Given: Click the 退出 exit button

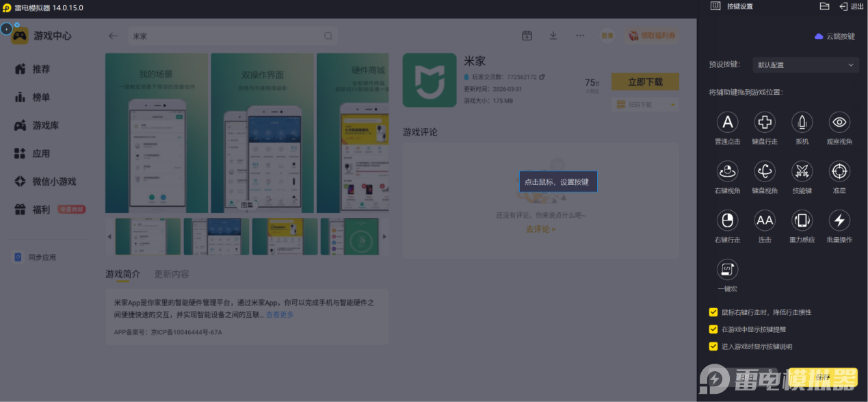Looking at the screenshot, I should point(851,6).
